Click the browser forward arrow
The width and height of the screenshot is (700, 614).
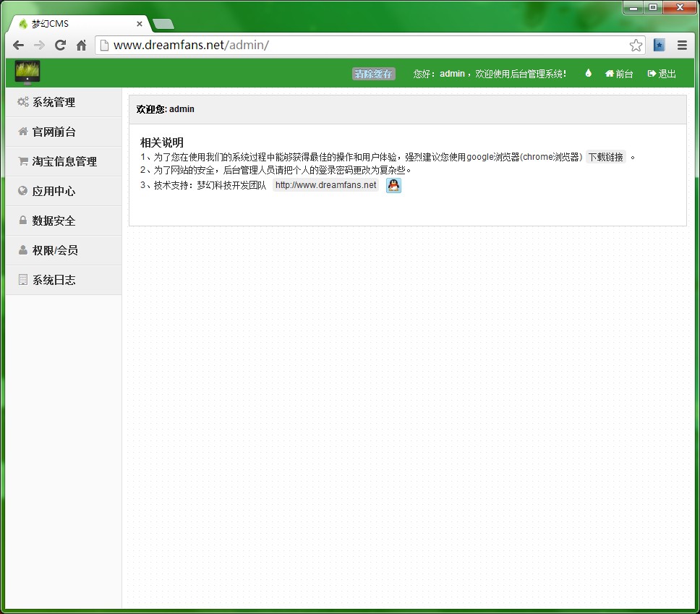pyautogui.click(x=39, y=45)
